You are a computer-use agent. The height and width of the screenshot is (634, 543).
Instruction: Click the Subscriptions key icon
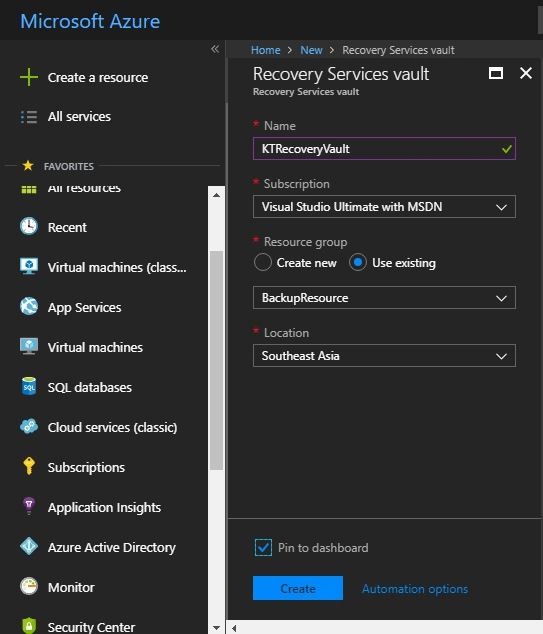[x=29, y=466]
